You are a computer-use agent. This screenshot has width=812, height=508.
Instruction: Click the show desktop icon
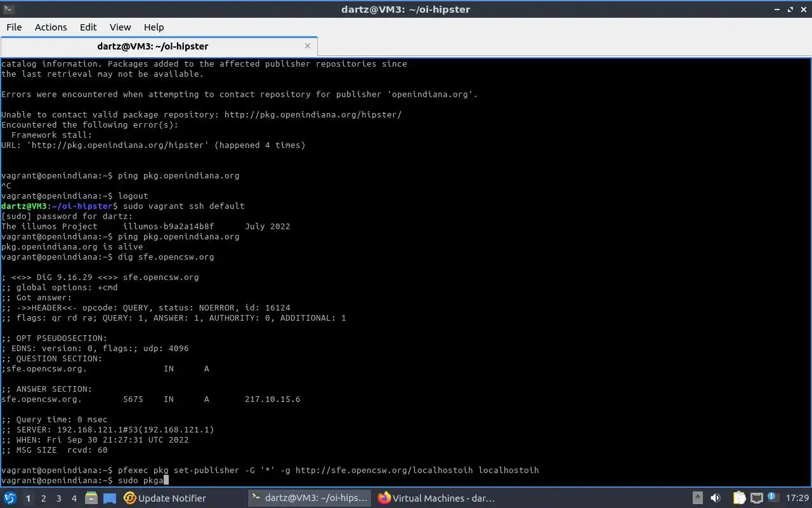tap(109, 498)
